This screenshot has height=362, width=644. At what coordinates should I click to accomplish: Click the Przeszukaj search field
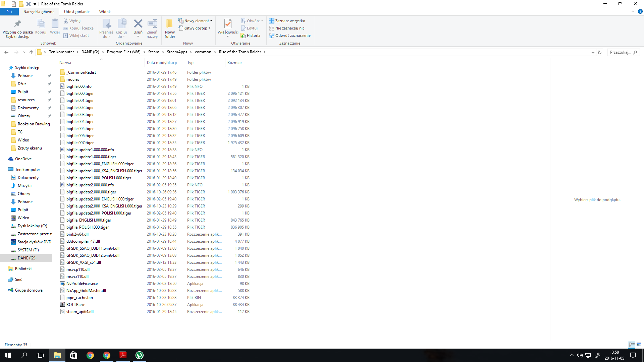coord(623,52)
